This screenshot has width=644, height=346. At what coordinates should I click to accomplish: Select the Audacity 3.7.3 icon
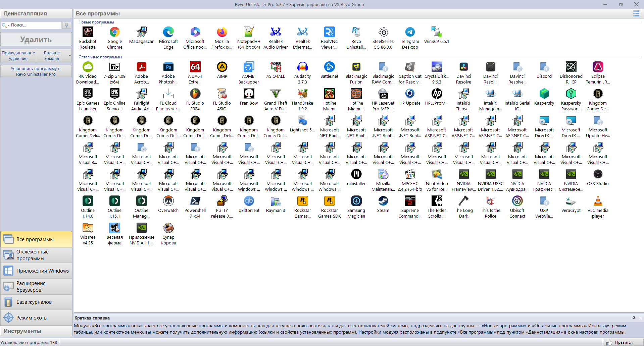tap(302, 67)
